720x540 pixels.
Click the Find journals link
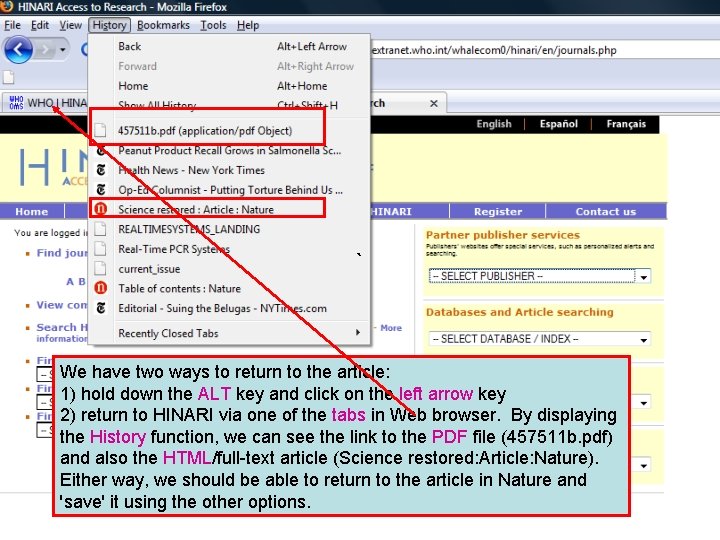point(62,253)
